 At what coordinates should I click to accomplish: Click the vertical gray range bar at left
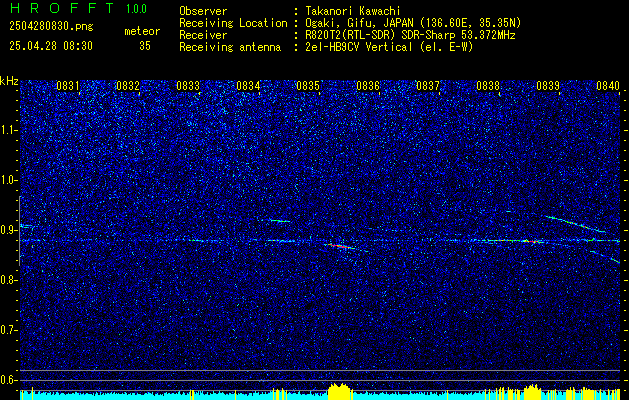(20, 231)
